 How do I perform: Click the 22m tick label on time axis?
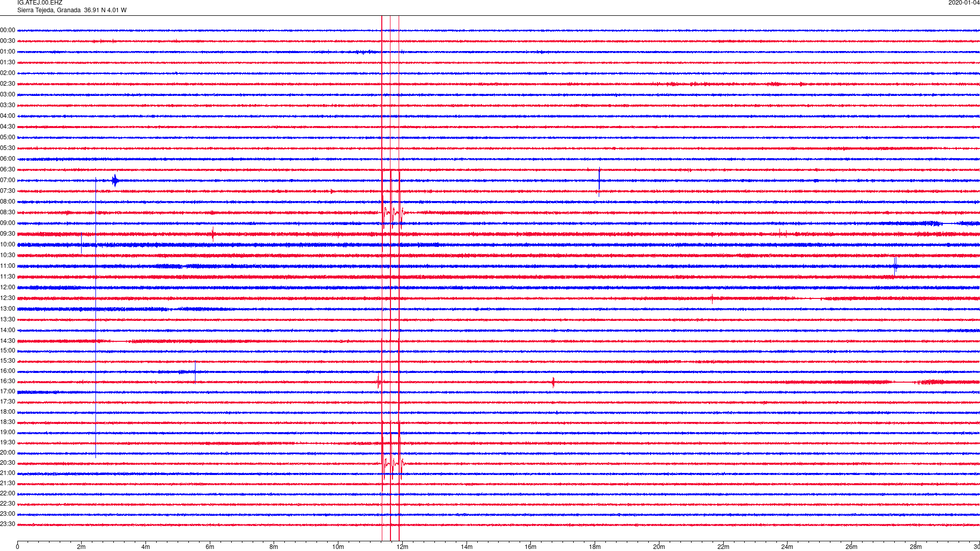(x=723, y=547)
